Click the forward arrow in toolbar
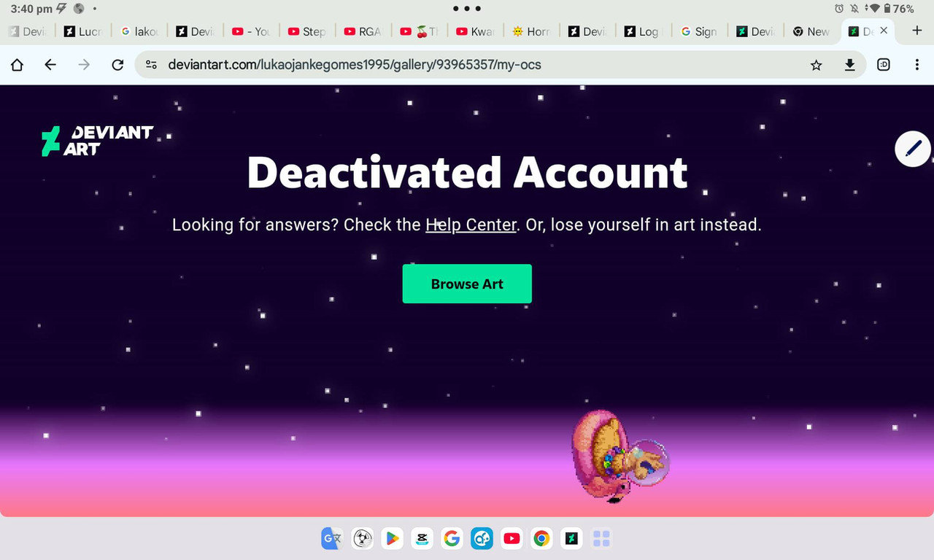This screenshot has height=560, width=934. coord(84,65)
